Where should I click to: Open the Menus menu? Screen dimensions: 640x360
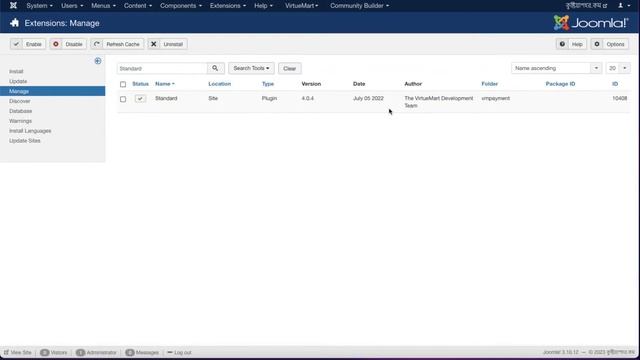pos(103,5)
